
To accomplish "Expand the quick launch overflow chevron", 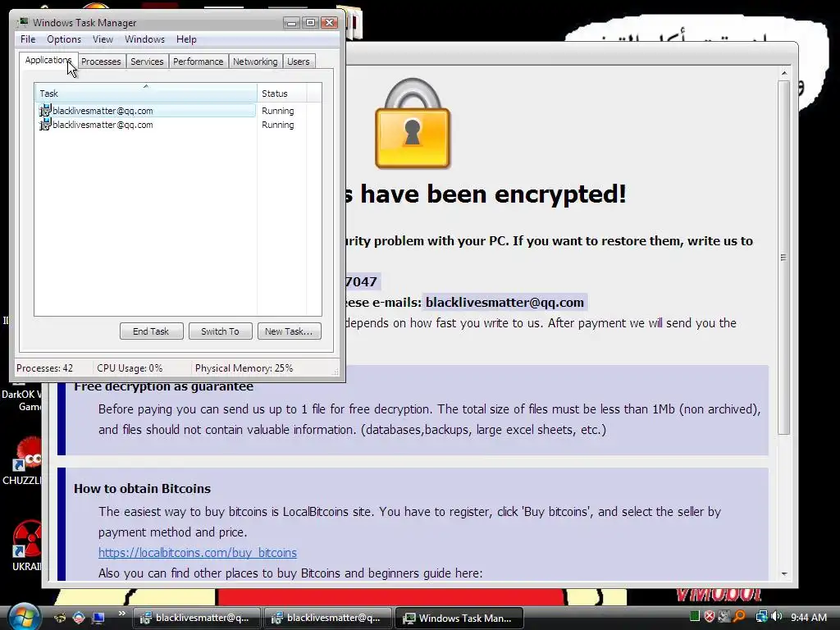I will pos(122,614).
